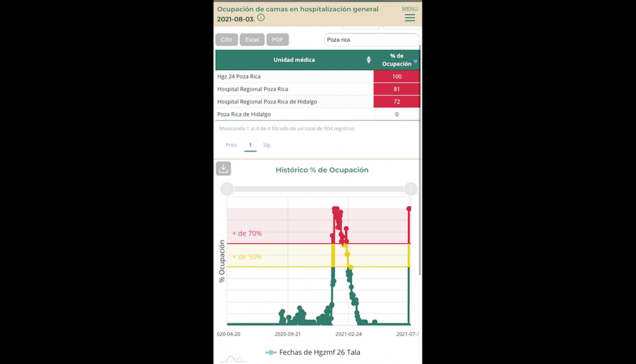Toggle the Fechas de Hgzmf 26 Tala legend

(x=313, y=352)
